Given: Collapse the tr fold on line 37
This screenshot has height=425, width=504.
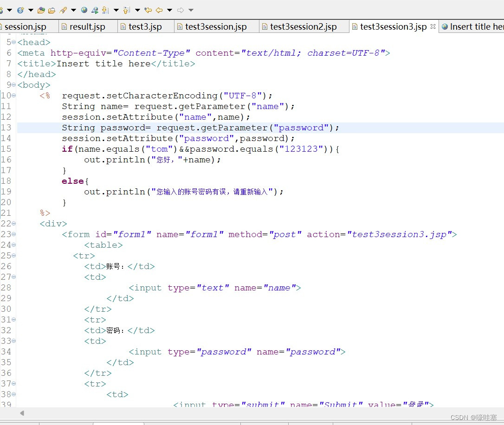Looking at the screenshot, I should [13, 384].
